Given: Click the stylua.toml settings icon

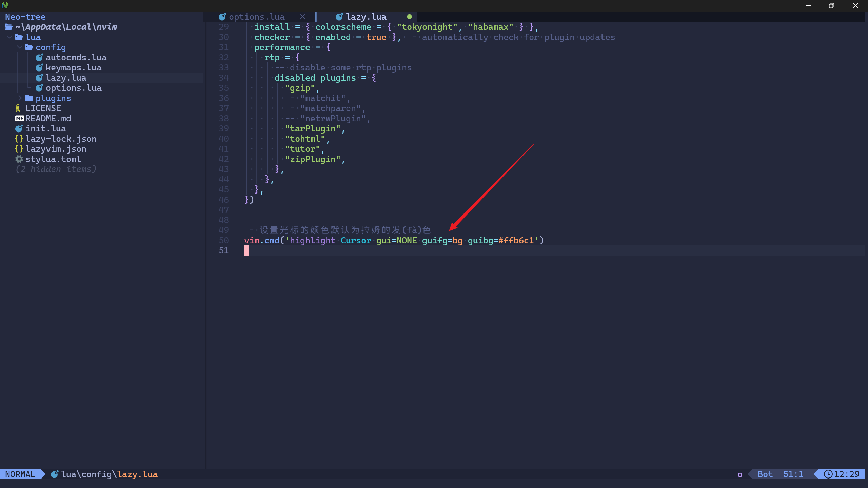Looking at the screenshot, I should coord(19,159).
